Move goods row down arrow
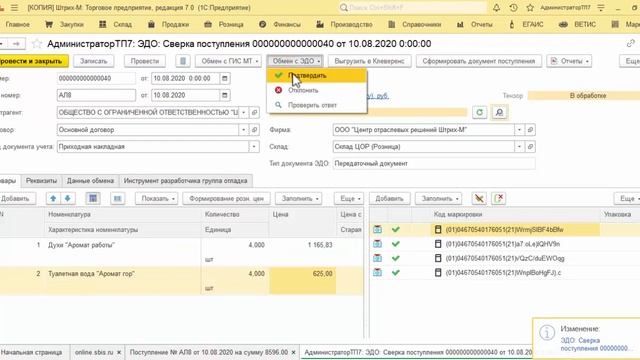Viewport: 640px width, 360px height. (x=68, y=198)
